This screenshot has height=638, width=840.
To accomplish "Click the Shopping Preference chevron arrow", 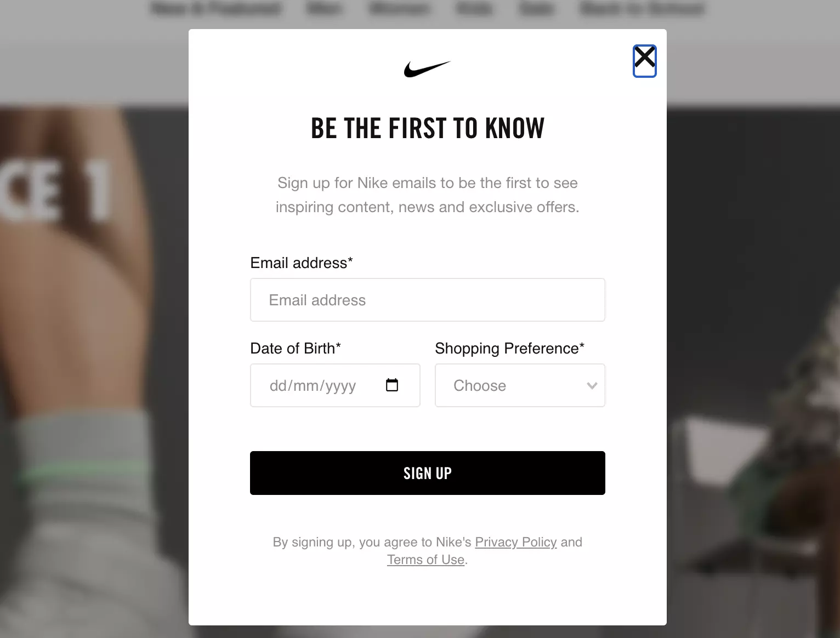I will click(592, 385).
